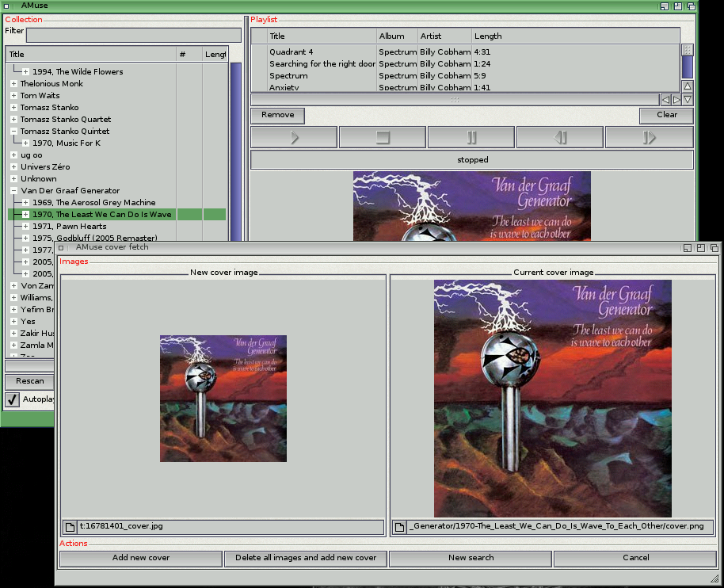Select the Spectrum track title in playlist
The image size is (724, 588).
[288, 76]
